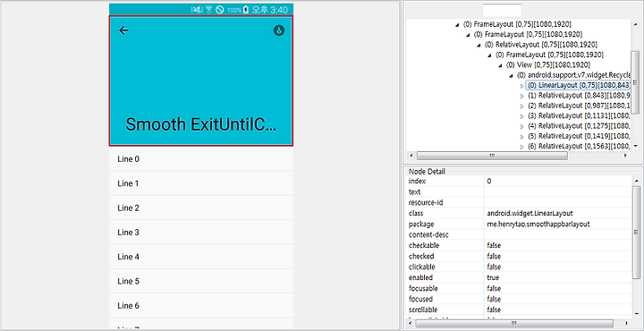Click the tree panel scroll down arrow
This screenshot has height=331, width=644.
pos(635,146)
